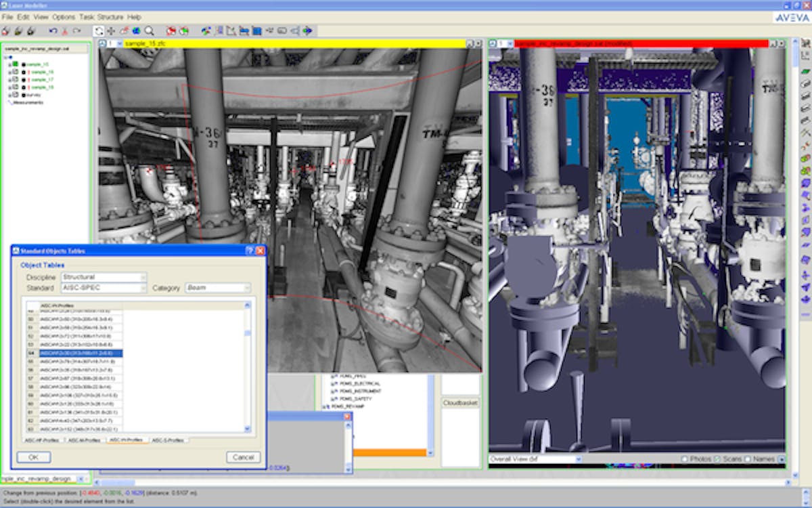
Task: Select the highlighted AISC profile row
Action: (x=81, y=352)
